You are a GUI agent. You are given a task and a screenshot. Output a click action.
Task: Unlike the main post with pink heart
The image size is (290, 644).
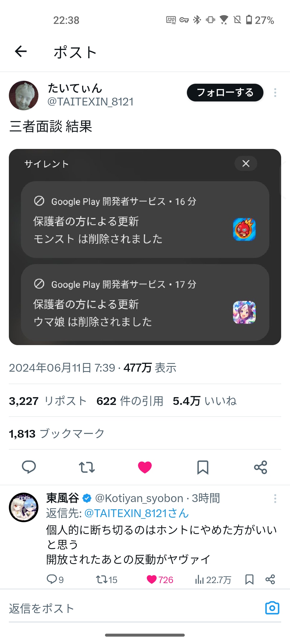coord(145,467)
